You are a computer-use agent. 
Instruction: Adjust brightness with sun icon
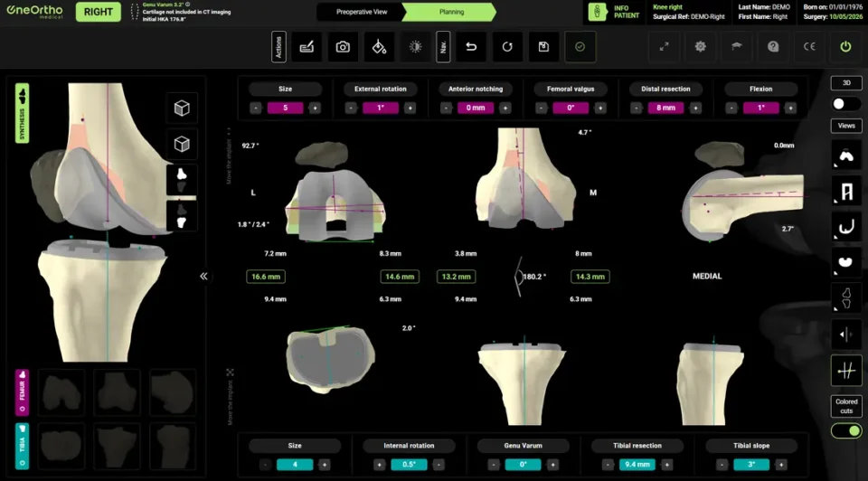[415, 47]
